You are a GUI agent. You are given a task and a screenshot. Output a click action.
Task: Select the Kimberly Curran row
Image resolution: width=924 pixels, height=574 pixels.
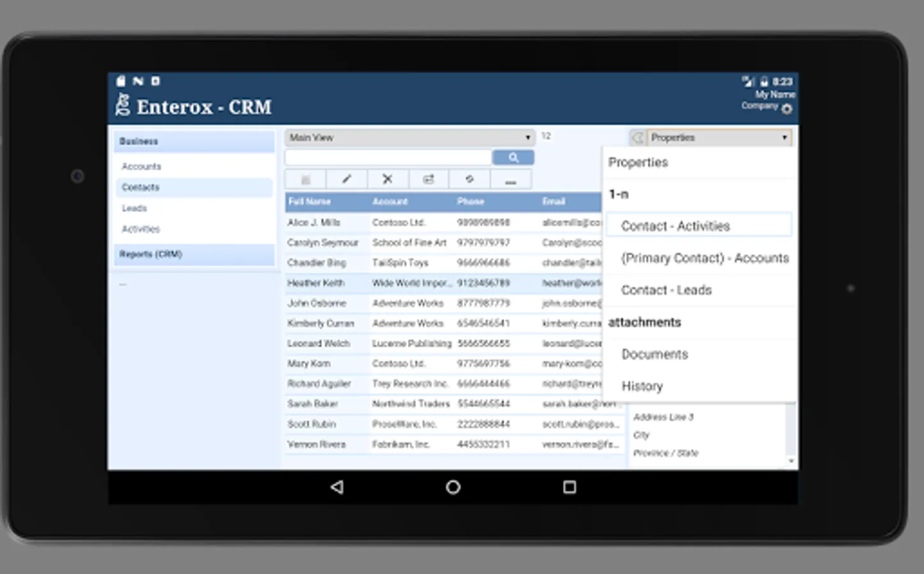(x=443, y=323)
